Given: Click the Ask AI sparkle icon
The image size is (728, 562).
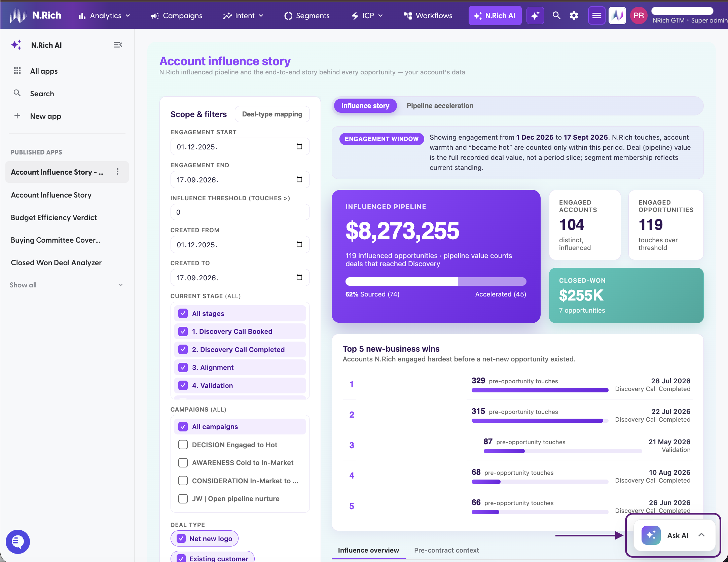Looking at the screenshot, I should click(651, 535).
